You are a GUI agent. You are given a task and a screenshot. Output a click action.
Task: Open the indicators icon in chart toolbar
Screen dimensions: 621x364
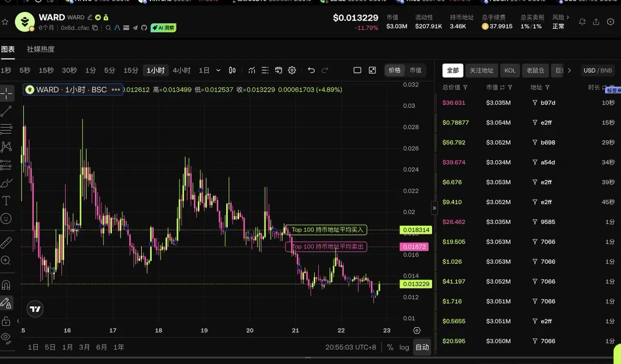[x=252, y=70]
